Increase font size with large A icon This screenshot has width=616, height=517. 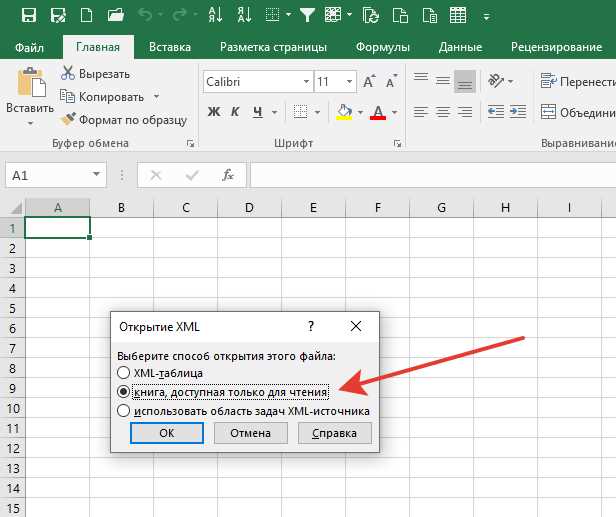[x=368, y=82]
